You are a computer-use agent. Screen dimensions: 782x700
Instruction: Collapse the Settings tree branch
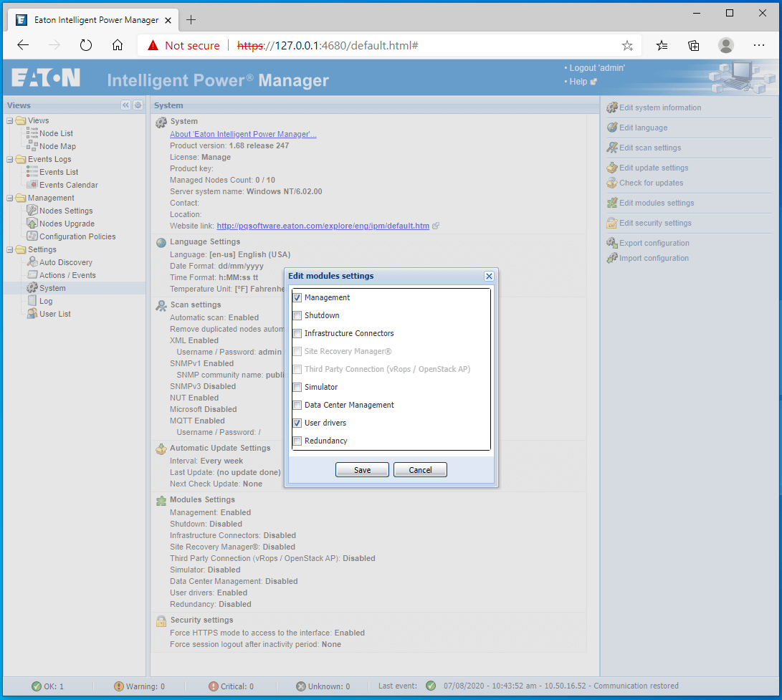coord(9,249)
